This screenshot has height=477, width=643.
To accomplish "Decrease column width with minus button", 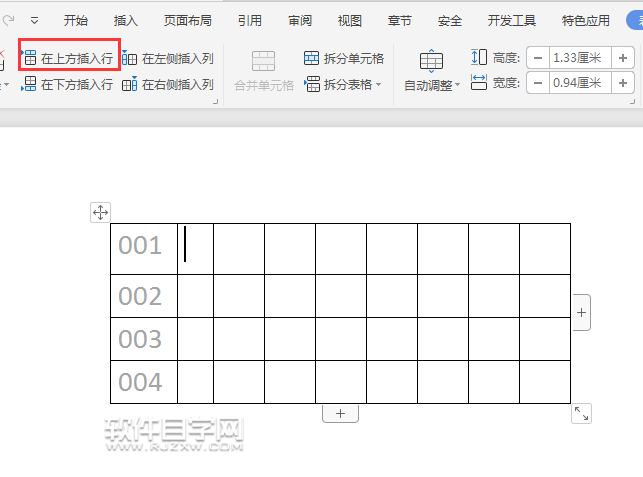I will point(538,85).
